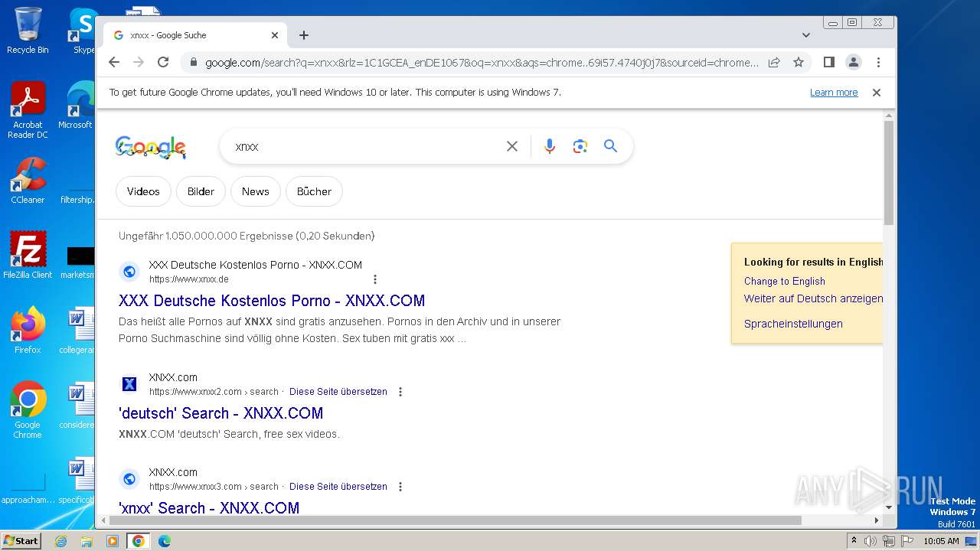Open options menu for first search result
Screen dimensions: 980x551
tap(374, 279)
